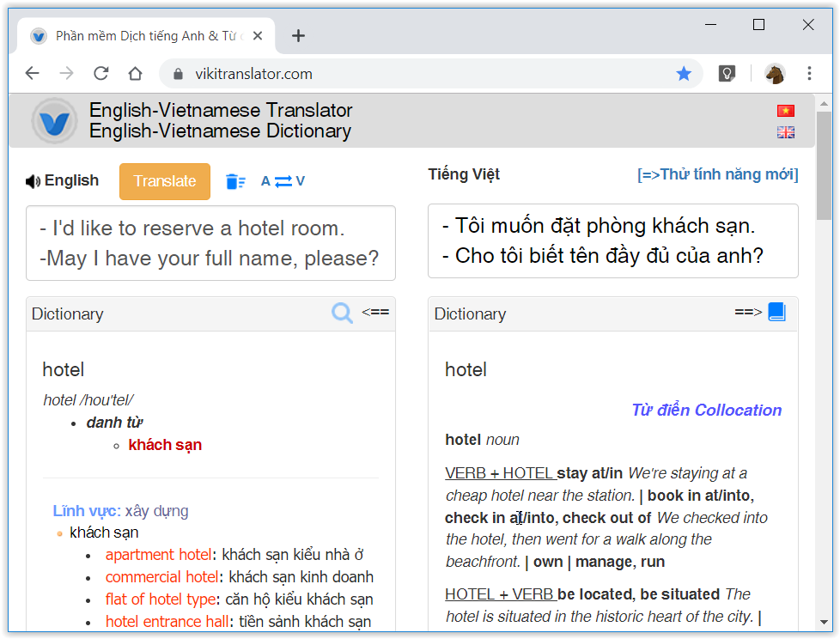The height and width of the screenshot is (639, 840).
Task: Open dictionary search via the magnifier icon
Action: click(342, 313)
